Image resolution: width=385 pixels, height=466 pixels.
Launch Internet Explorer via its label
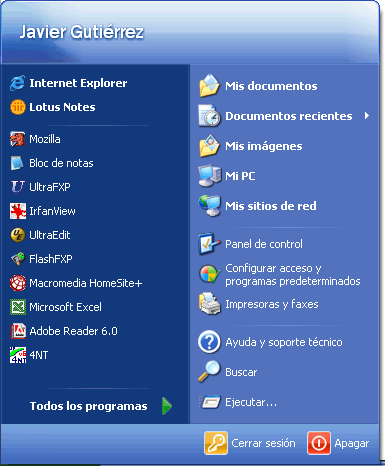pos(78,83)
